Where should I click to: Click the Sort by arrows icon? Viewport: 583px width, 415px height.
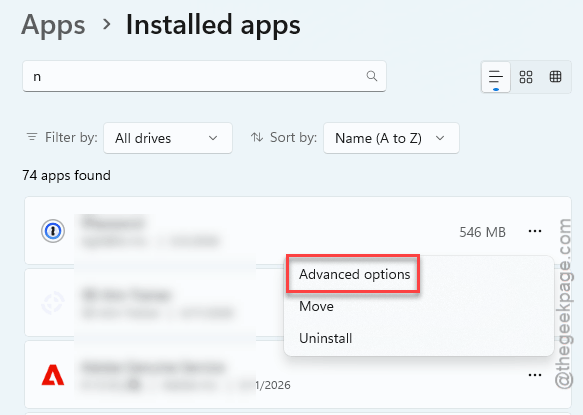(x=257, y=137)
